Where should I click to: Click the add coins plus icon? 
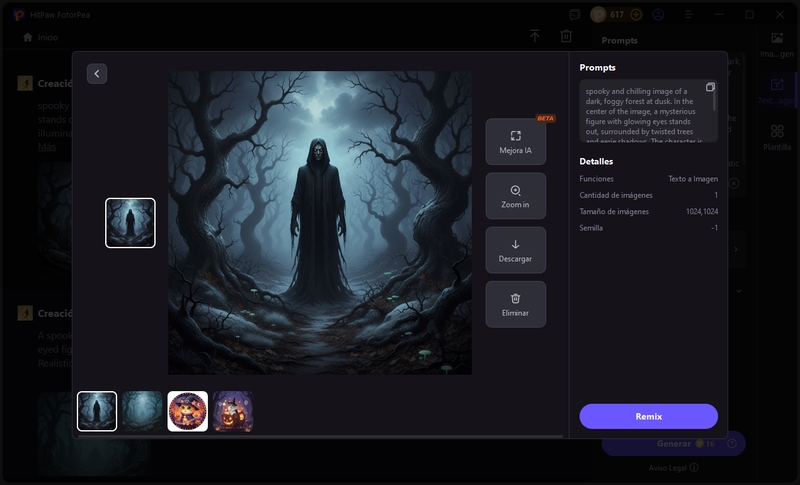point(636,15)
